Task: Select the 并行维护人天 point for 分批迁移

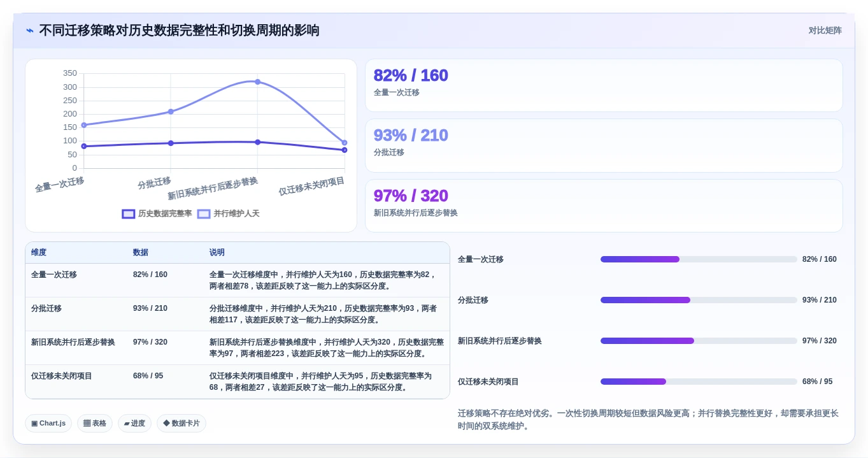Action: click(x=171, y=111)
